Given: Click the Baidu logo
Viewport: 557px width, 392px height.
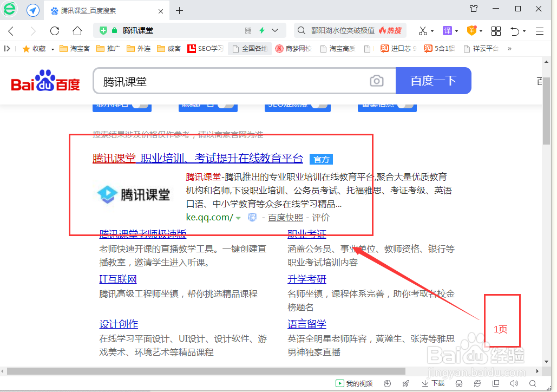Looking at the screenshot, I should coord(45,81).
